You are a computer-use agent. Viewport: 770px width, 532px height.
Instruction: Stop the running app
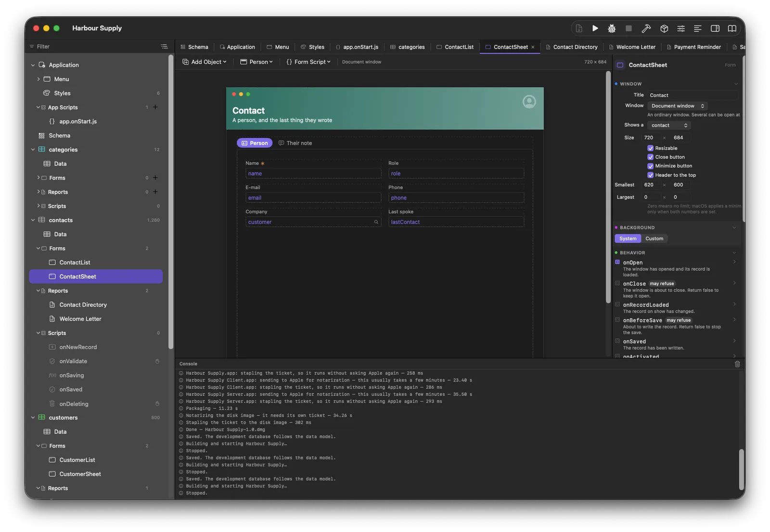[x=629, y=28]
